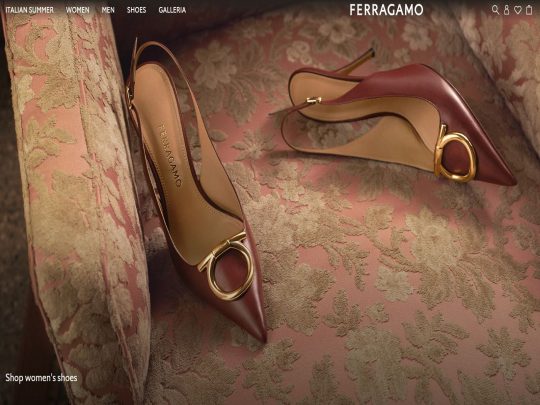Open the Shoes menu

(136, 10)
